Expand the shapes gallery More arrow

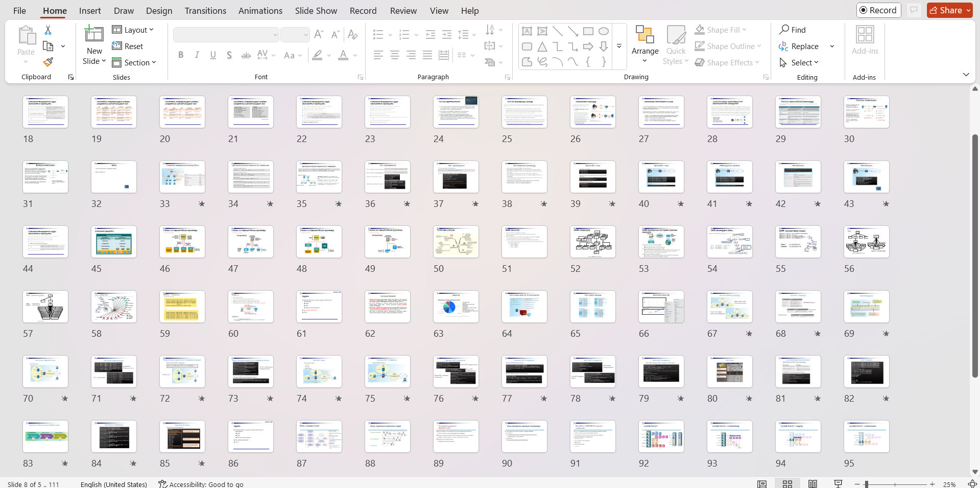click(619, 46)
